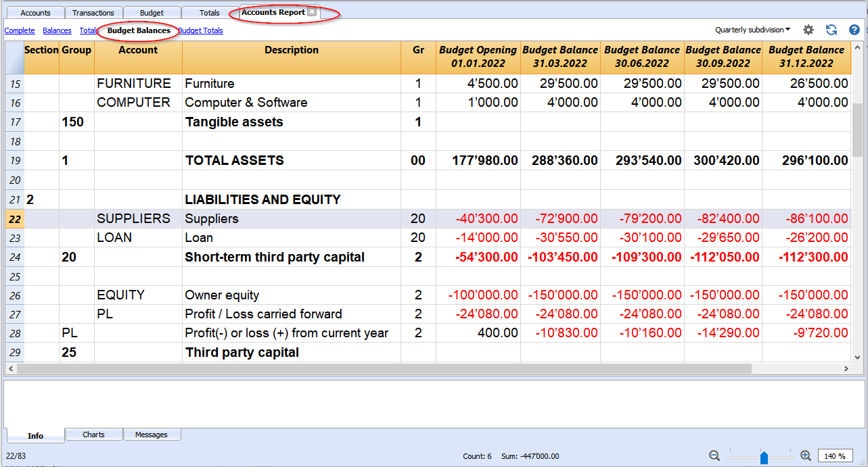Select the Budget Balances view
868x467 pixels.
click(139, 30)
